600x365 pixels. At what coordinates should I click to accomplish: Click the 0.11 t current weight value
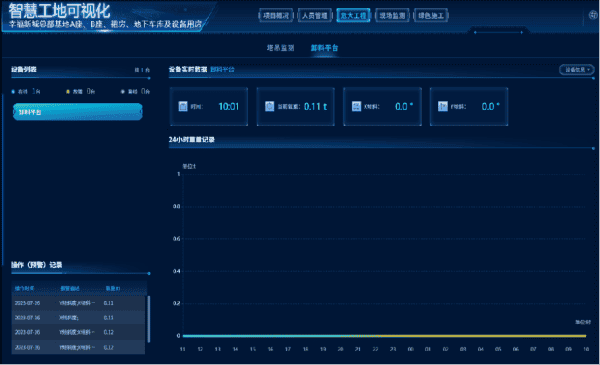315,107
